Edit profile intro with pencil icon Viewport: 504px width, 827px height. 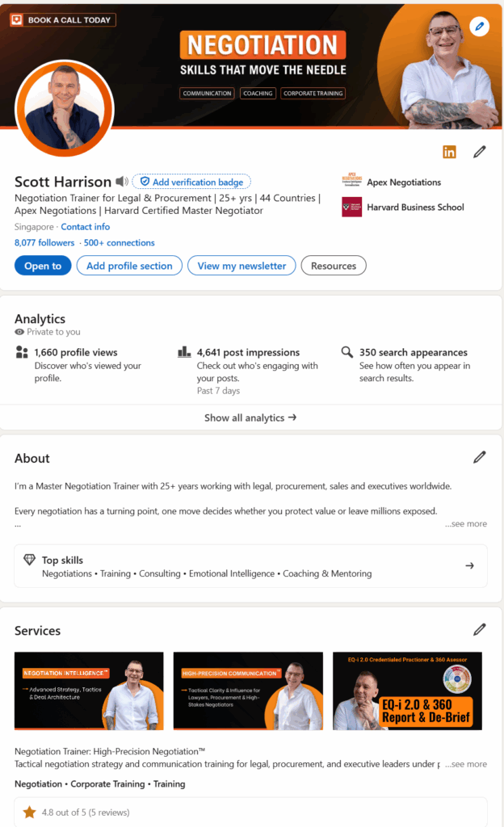[480, 152]
